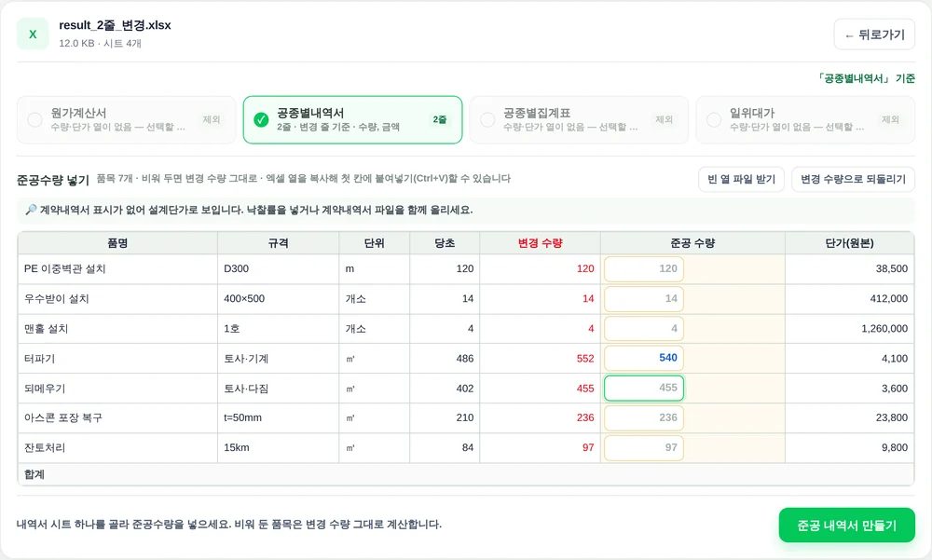Click the green checkmark on 공종별내역서
This screenshot has width=932, height=560.
(261, 119)
